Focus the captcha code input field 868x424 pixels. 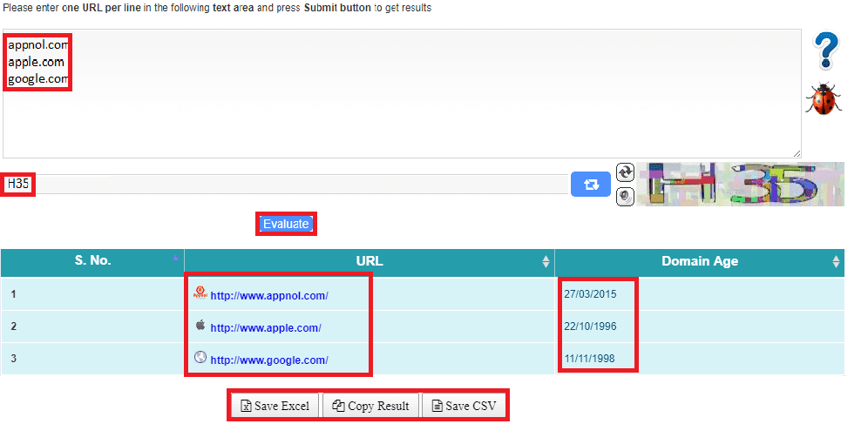pos(285,184)
